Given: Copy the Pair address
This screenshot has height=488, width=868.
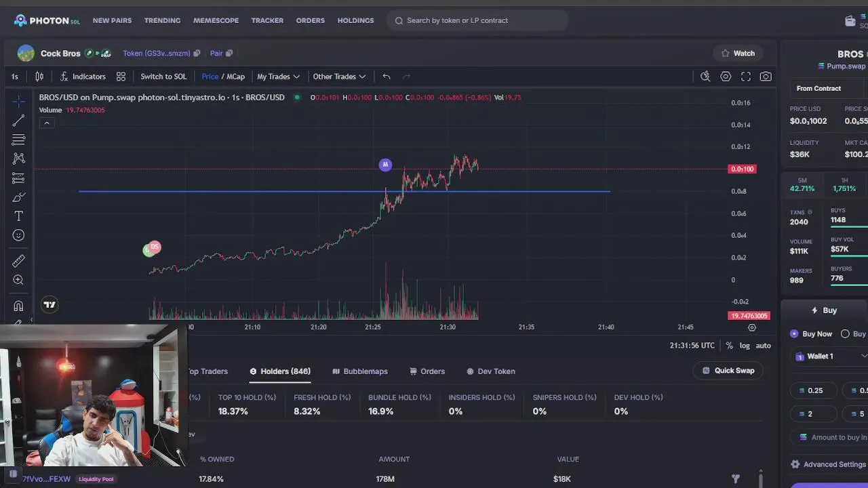Looking at the screenshot, I should [x=229, y=53].
